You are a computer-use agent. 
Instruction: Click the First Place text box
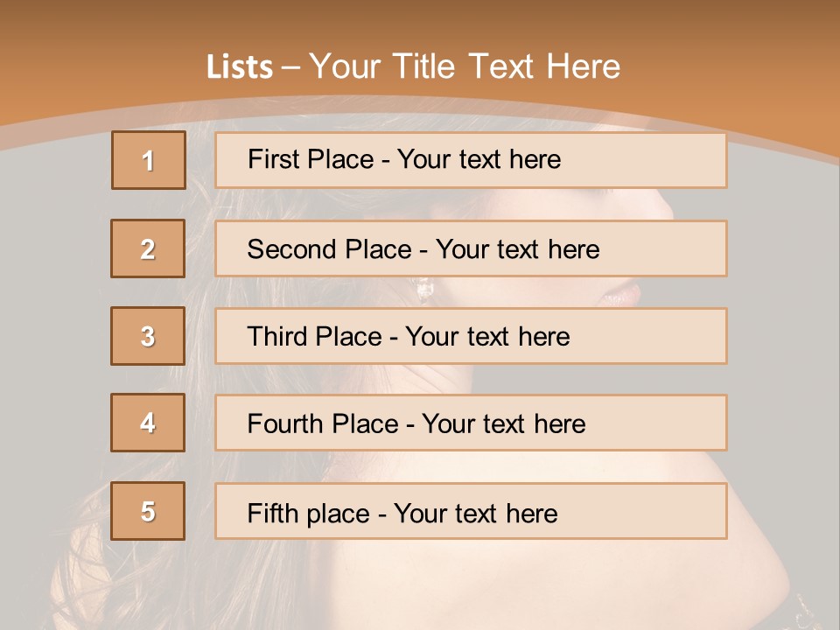pos(471,160)
